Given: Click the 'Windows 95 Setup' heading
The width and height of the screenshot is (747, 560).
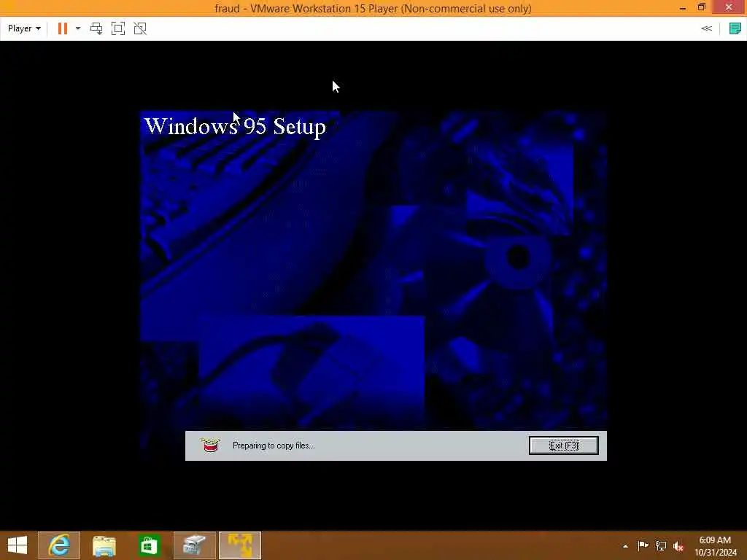Looking at the screenshot, I should click(236, 127).
